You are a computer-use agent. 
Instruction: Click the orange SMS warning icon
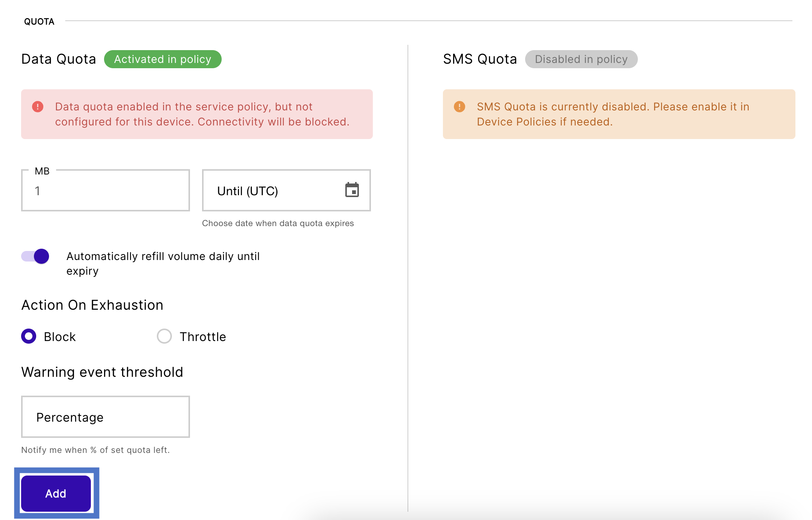click(x=459, y=107)
